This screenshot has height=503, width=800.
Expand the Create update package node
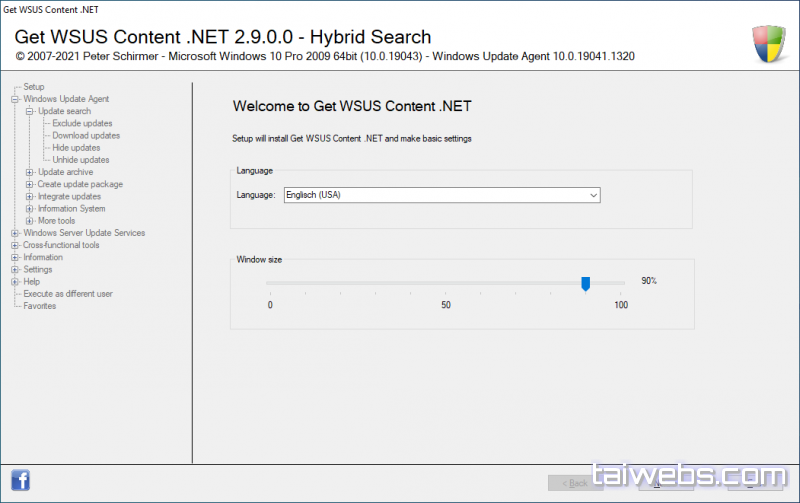click(x=30, y=184)
